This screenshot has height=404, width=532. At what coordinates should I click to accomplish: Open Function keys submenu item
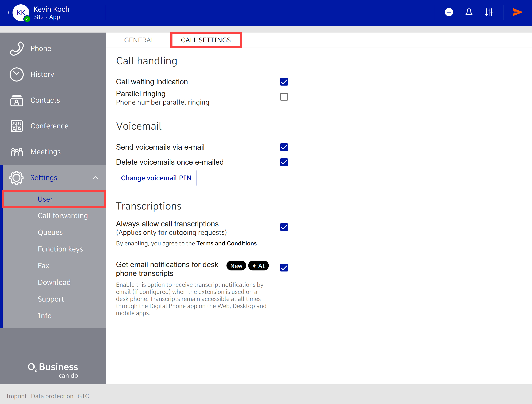[x=60, y=249]
